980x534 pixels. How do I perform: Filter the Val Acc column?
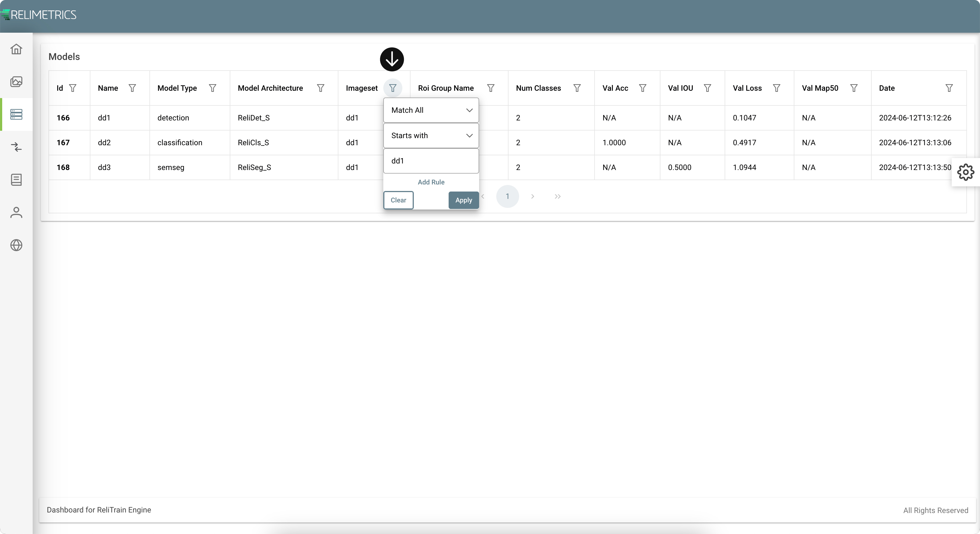642,88
